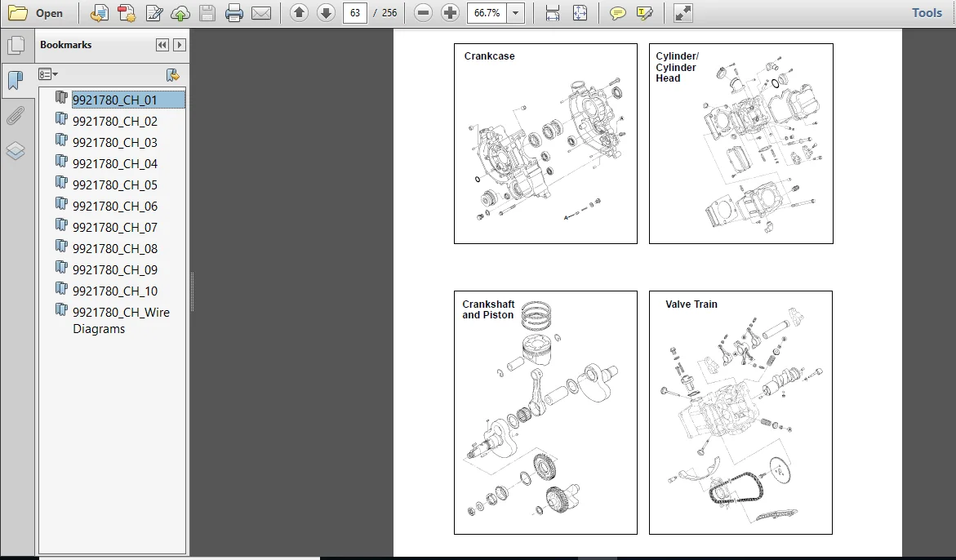Add a sticky note comment

(618, 13)
